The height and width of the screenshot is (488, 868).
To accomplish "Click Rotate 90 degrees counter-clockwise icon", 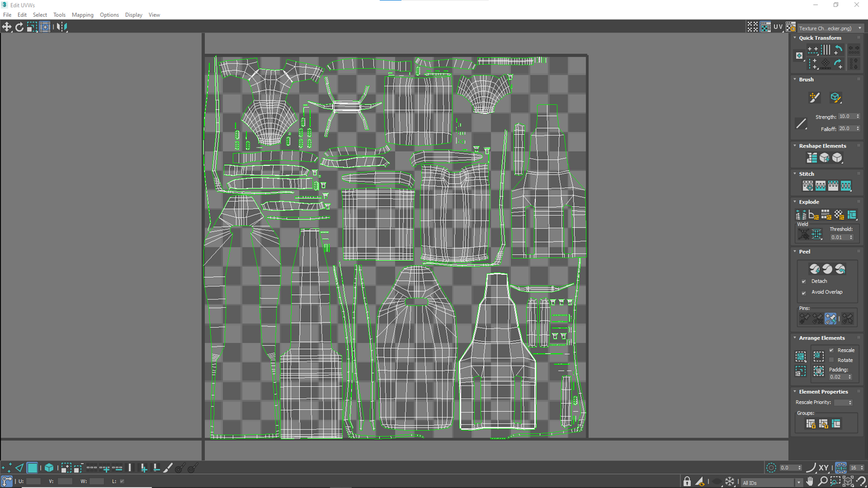I will (838, 50).
